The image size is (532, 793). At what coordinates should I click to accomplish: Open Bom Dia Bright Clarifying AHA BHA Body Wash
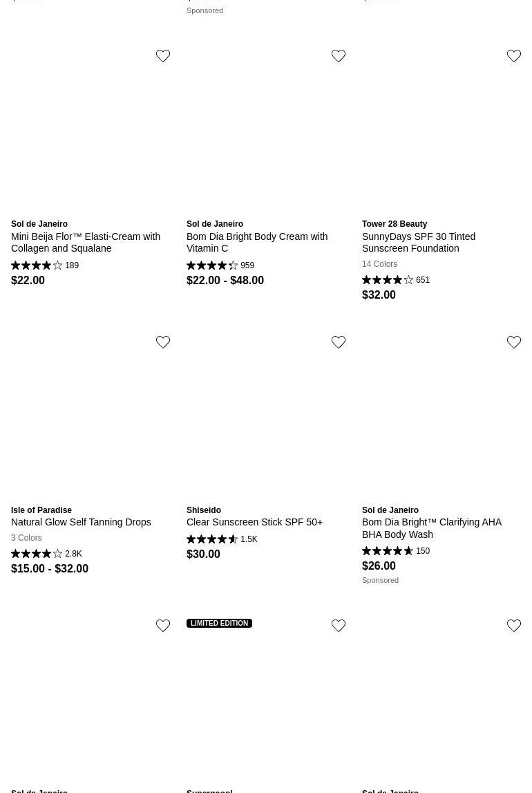pyautogui.click(x=432, y=528)
